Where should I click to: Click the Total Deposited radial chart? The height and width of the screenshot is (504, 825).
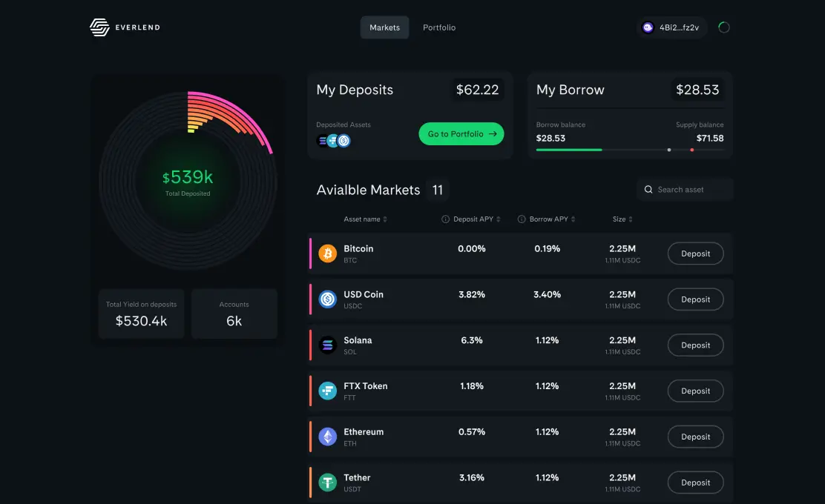[x=188, y=180]
